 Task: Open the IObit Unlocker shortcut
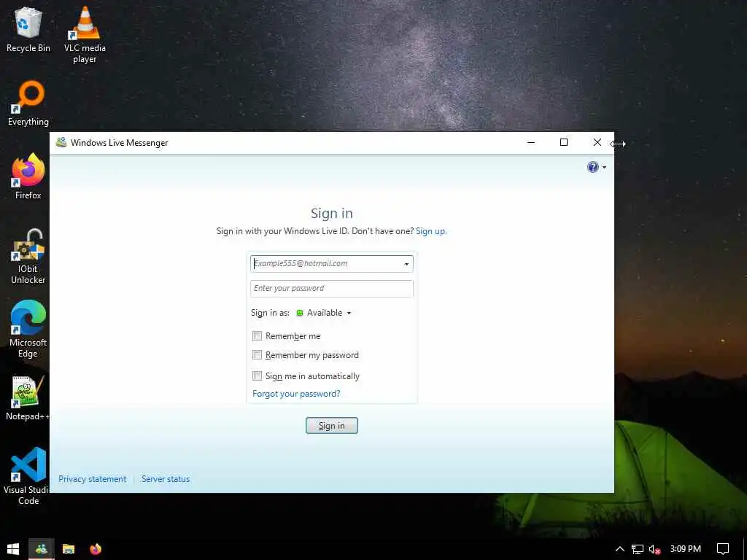pyautogui.click(x=28, y=256)
